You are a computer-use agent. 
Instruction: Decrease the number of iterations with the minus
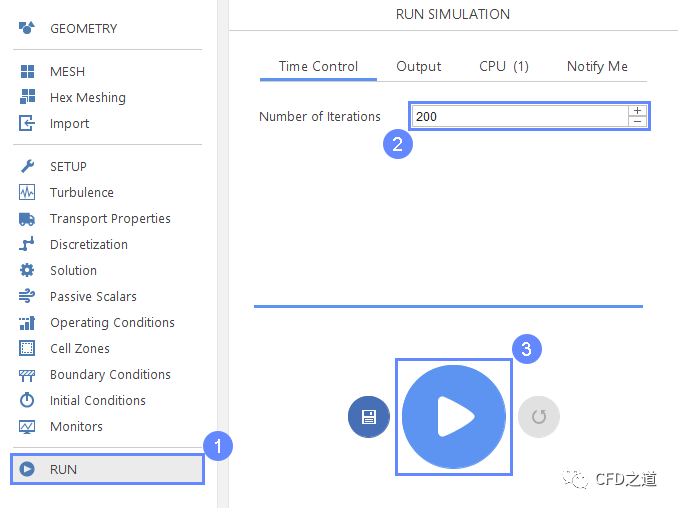637,121
